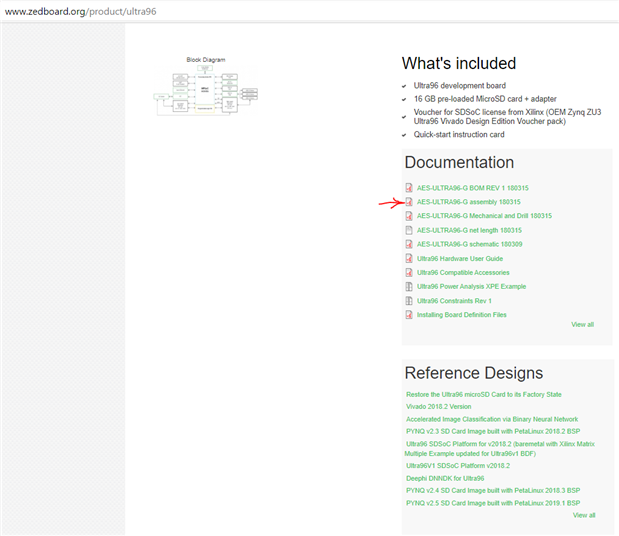The height and width of the screenshot is (536, 619).
Task: Open AES-ULTRA96-G net length 180315 link
Action: 469,230
